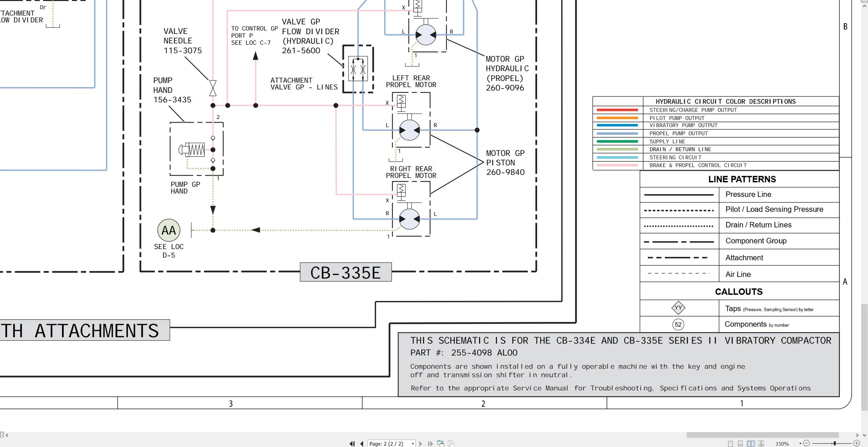Click the ATTACHMENT VALVE GP - LINES label

pyautogui.click(x=304, y=84)
